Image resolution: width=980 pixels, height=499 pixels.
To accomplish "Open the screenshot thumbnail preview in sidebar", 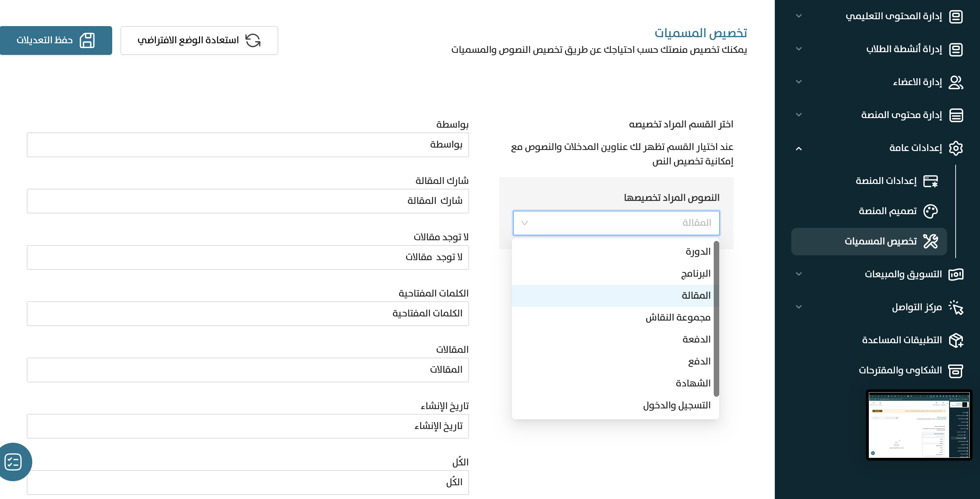I will [x=918, y=425].
